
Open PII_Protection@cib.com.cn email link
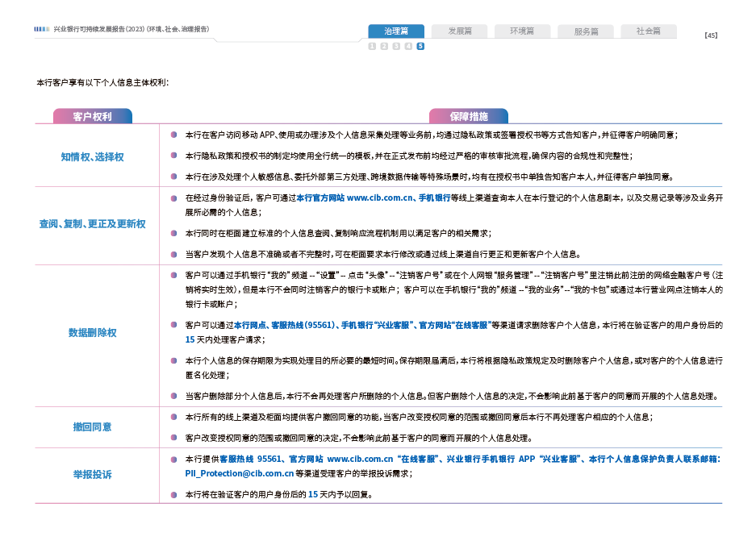(x=236, y=474)
